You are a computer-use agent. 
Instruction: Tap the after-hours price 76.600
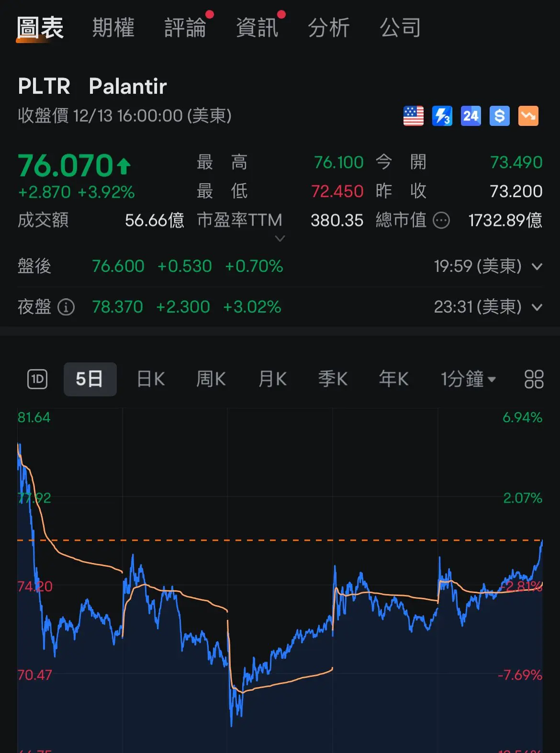118,266
